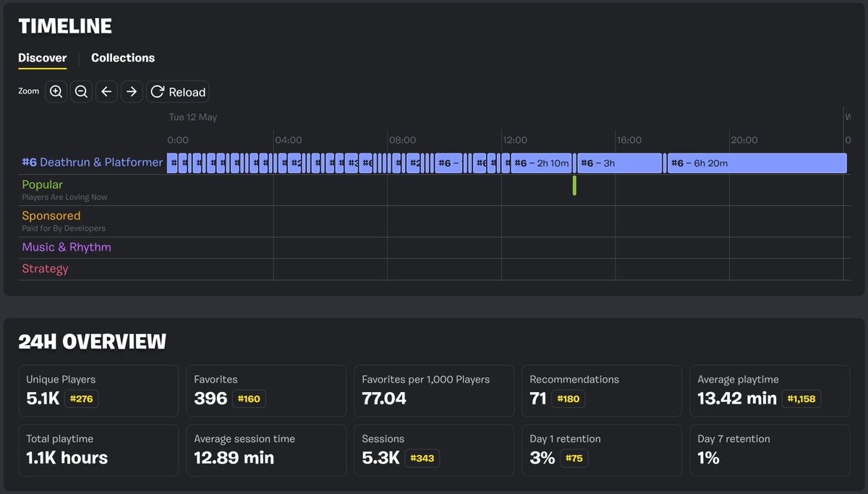868x494 pixels.
Task: Click the green Popular timeline marker
Action: point(574,185)
